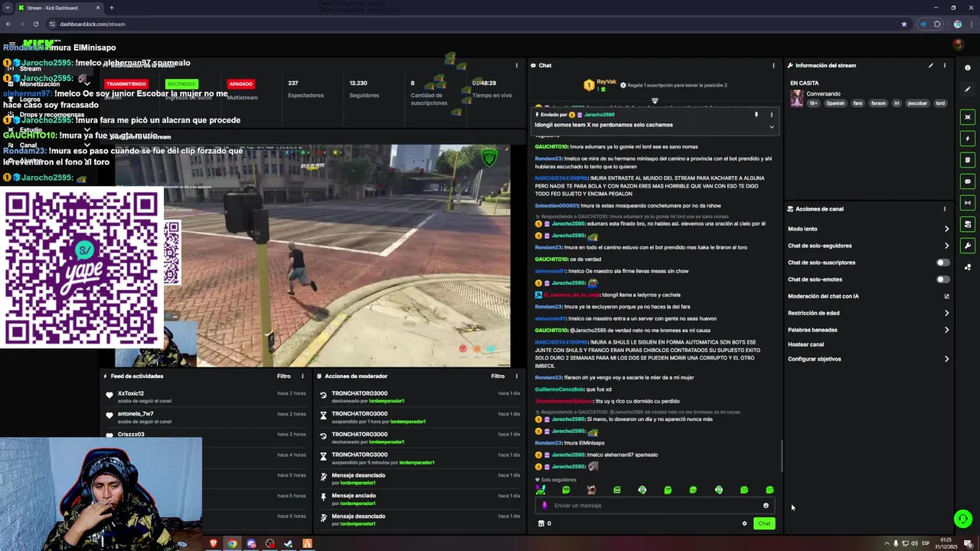Open Steam from the Windows taskbar
The image size is (980, 551).
tap(289, 543)
